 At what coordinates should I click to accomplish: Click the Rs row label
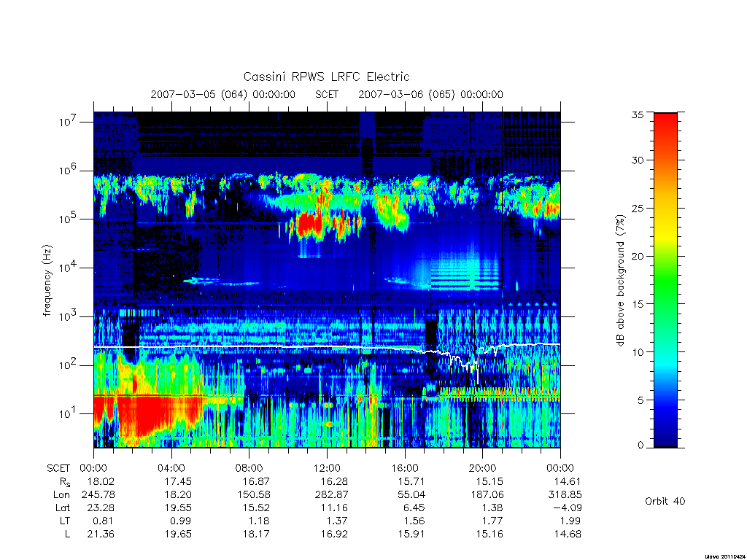[x=65, y=482]
